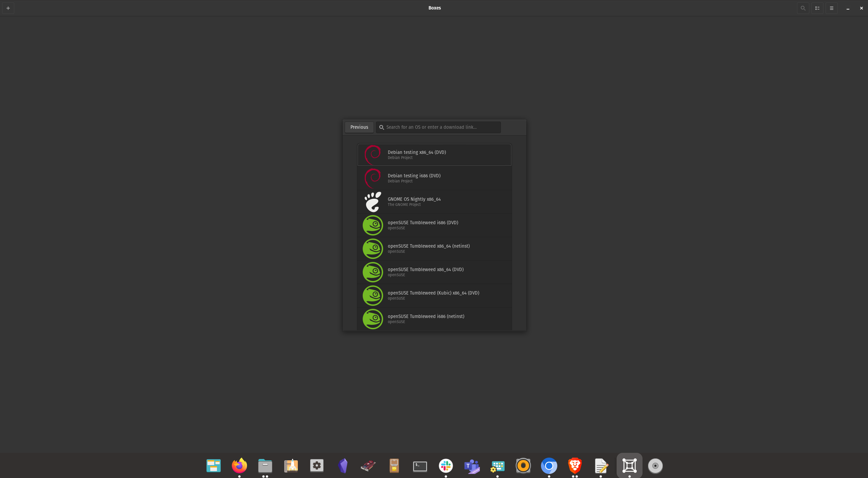Open Firefox from the dock

[239, 466]
